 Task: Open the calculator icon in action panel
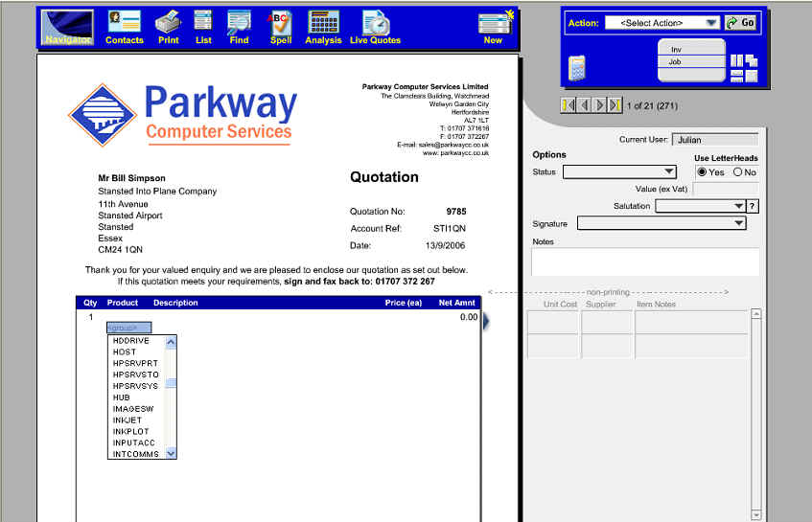click(577, 68)
